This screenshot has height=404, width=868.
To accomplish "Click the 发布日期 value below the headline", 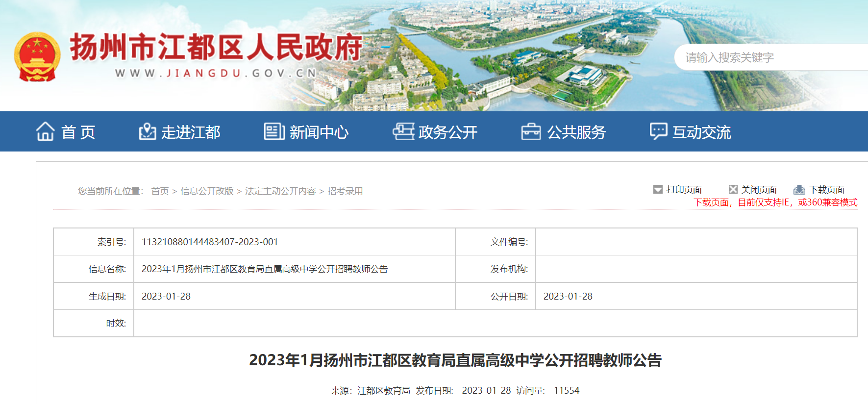I will click(486, 391).
